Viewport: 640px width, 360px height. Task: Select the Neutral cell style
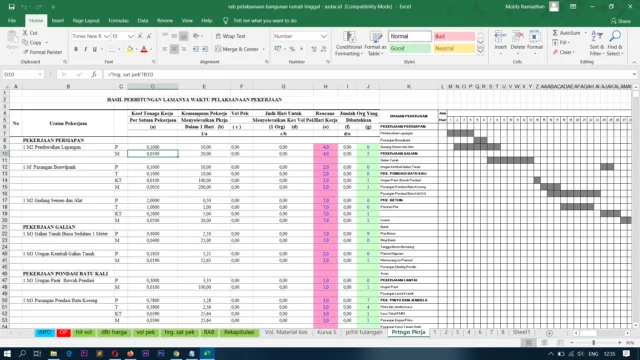point(454,48)
